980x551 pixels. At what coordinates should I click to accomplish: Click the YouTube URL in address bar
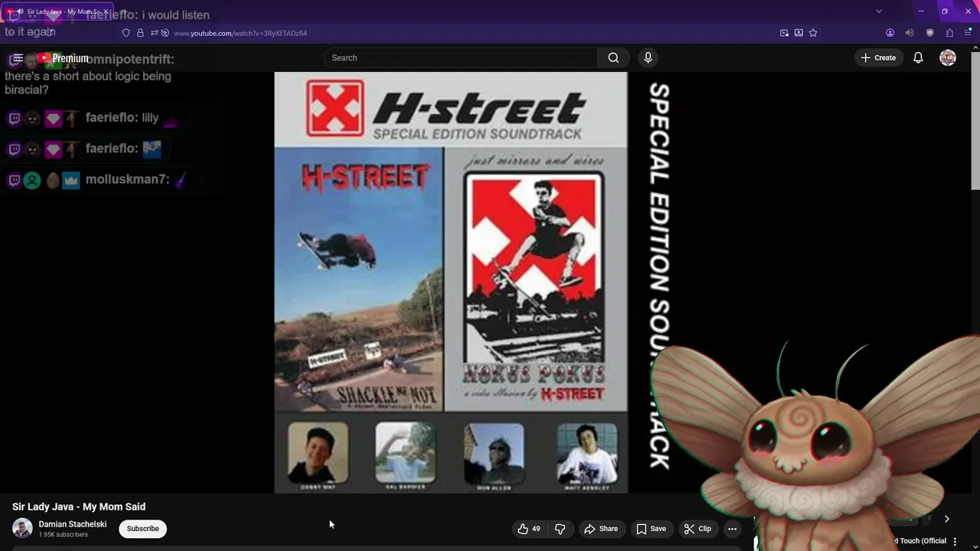click(x=240, y=33)
